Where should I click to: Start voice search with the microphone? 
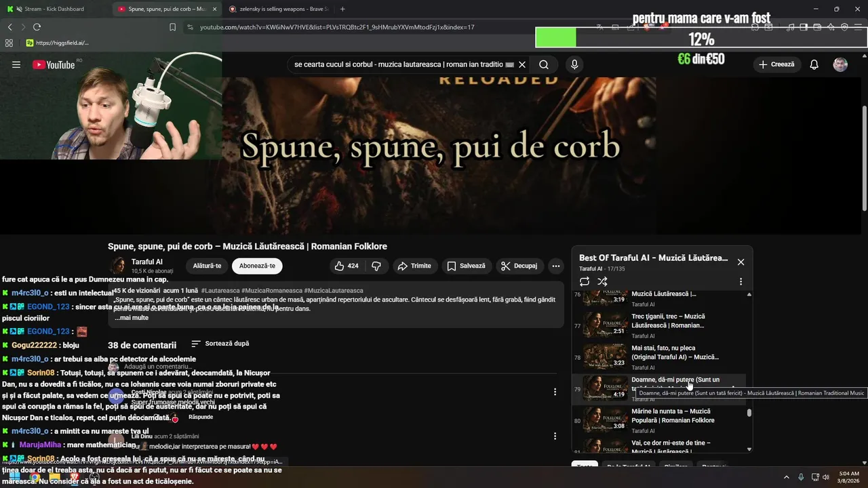574,64
